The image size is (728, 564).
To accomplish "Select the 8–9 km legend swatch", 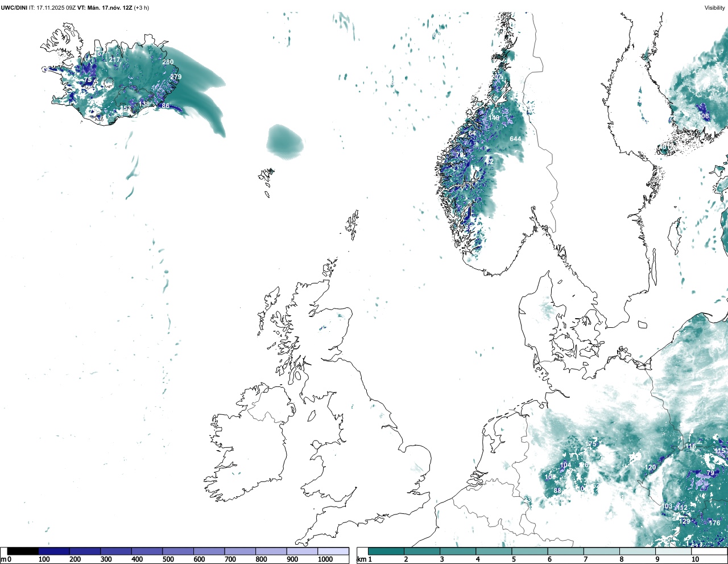I will [x=637, y=551].
